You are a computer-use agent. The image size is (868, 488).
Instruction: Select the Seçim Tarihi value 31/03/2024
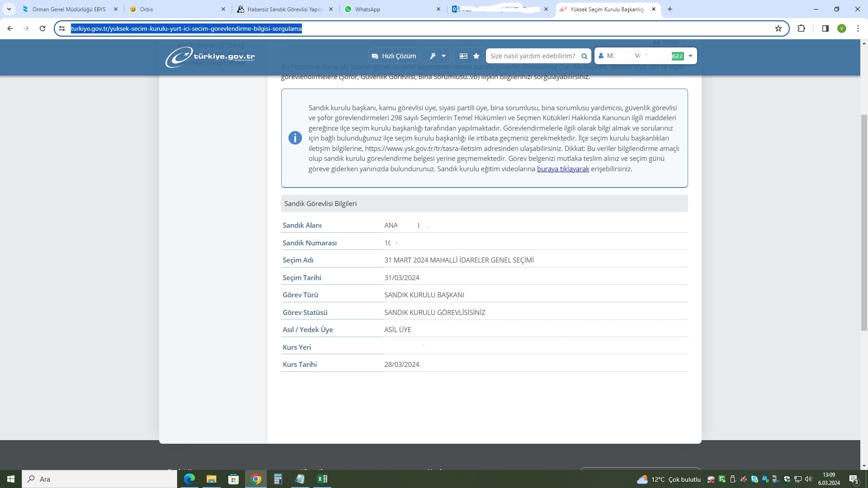click(401, 278)
